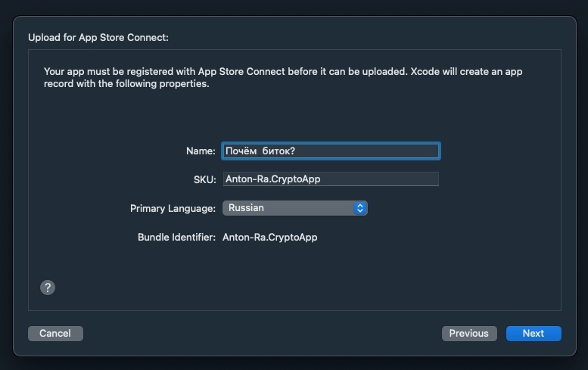Click the up-down arrows of the language popup
This screenshot has height=370, width=588.
[360, 208]
